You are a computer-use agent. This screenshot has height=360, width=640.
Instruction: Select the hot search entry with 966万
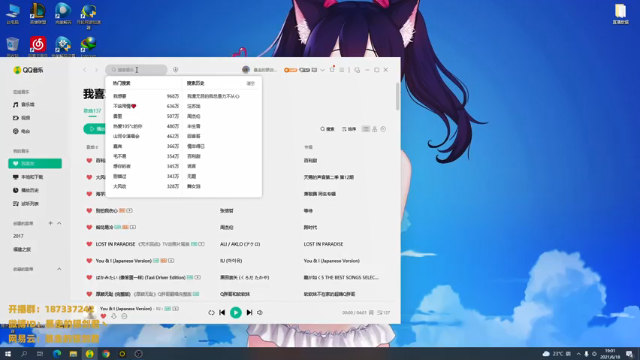click(x=146, y=96)
